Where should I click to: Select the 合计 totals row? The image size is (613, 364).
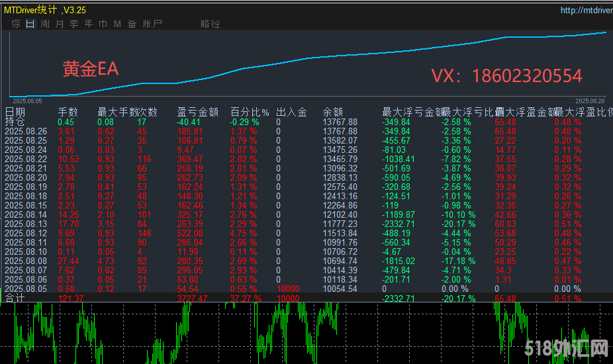coord(15,298)
